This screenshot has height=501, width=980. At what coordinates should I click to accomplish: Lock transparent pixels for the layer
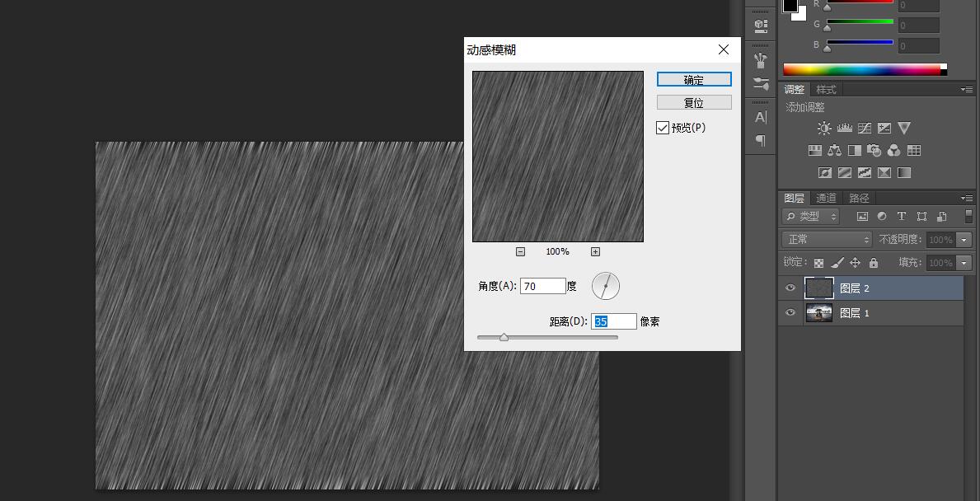818,263
